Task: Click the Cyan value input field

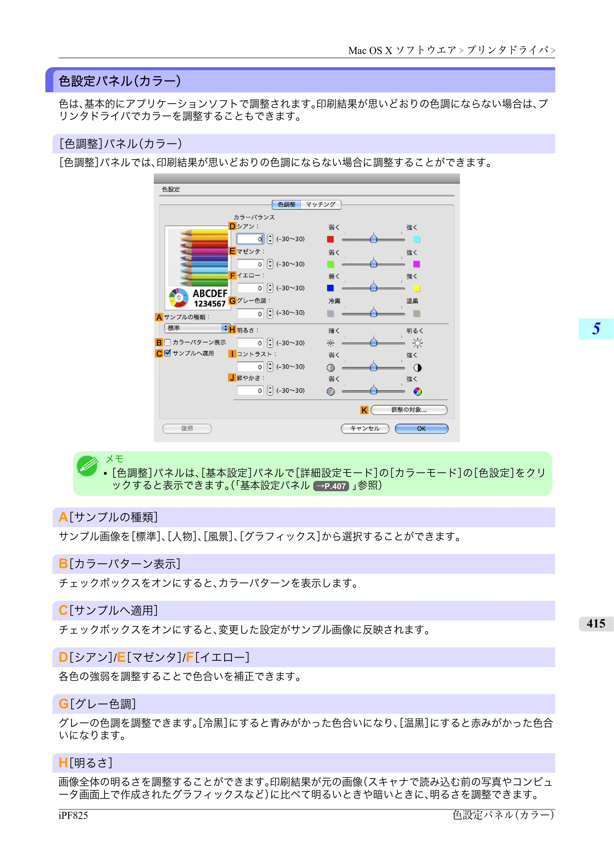Action: 250,239
